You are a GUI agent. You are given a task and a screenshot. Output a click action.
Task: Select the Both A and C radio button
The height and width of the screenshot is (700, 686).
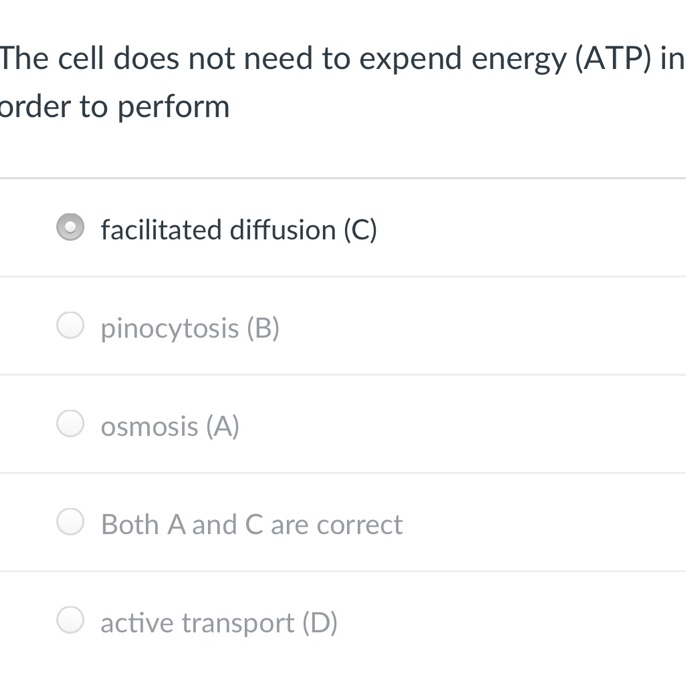[70, 523]
